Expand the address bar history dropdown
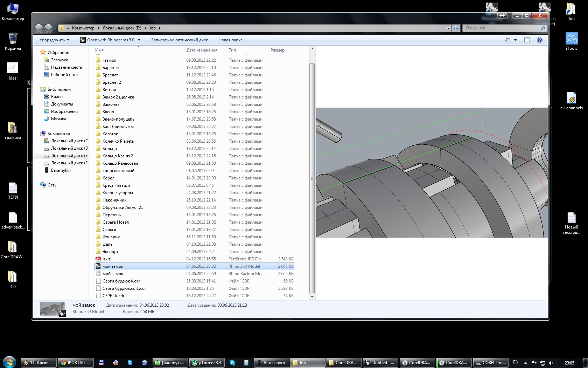The height and width of the screenshot is (368, 588). tap(448, 28)
